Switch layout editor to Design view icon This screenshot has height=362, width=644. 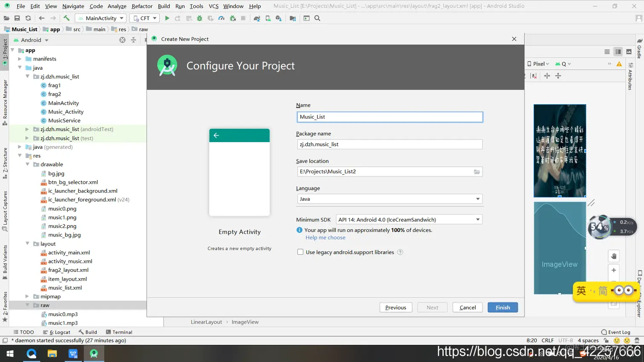click(x=629, y=51)
